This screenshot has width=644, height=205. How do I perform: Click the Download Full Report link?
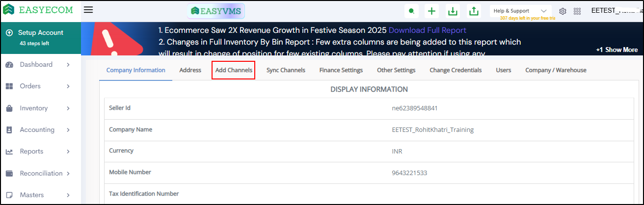click(427, 30)
